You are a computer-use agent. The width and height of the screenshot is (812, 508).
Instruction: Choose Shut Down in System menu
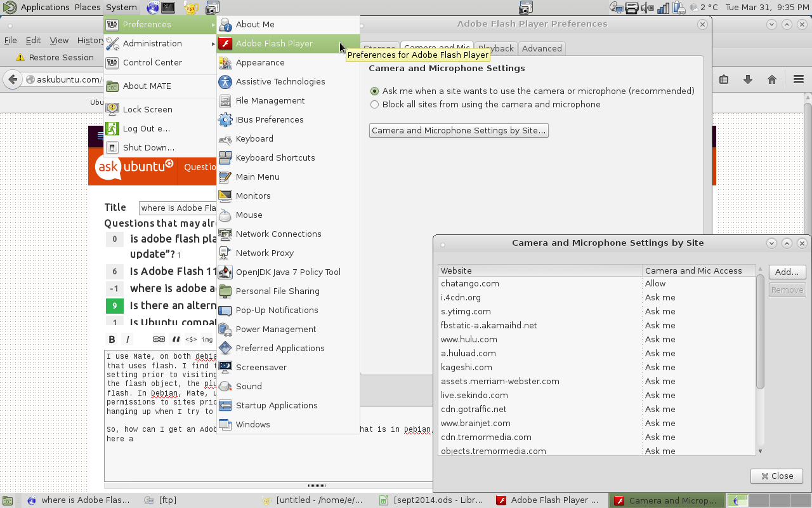[x=160, y=147]
